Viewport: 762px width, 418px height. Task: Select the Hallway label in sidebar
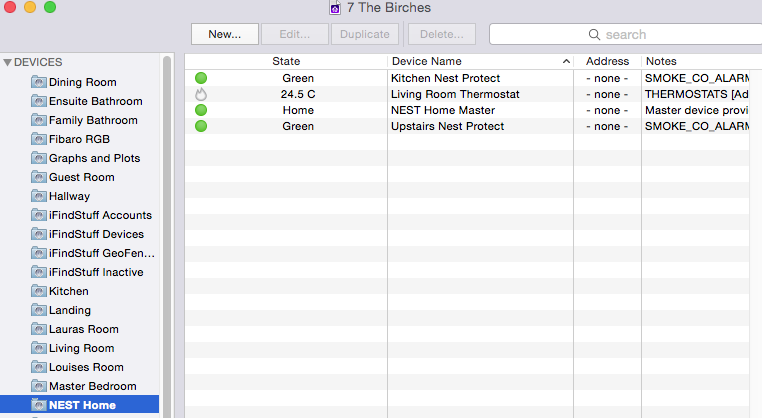click(69, 196)
